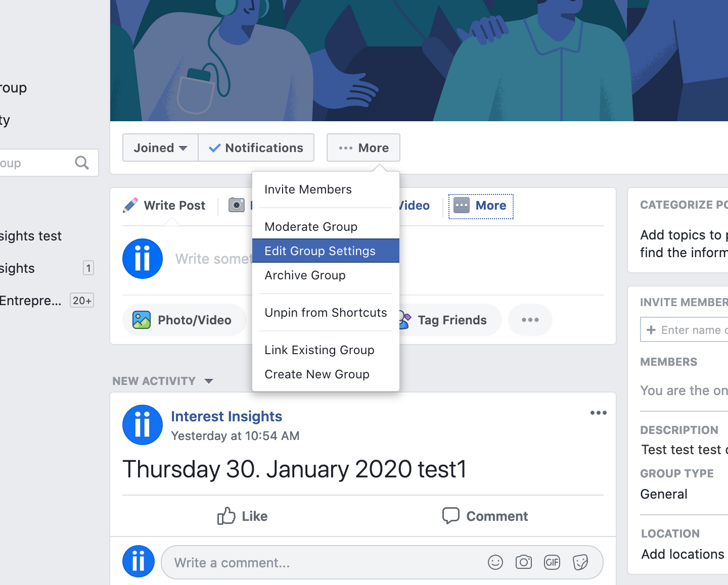Collapse the More group actions dropdown
The width and height of the screenshot is (728, 585).
363,148
